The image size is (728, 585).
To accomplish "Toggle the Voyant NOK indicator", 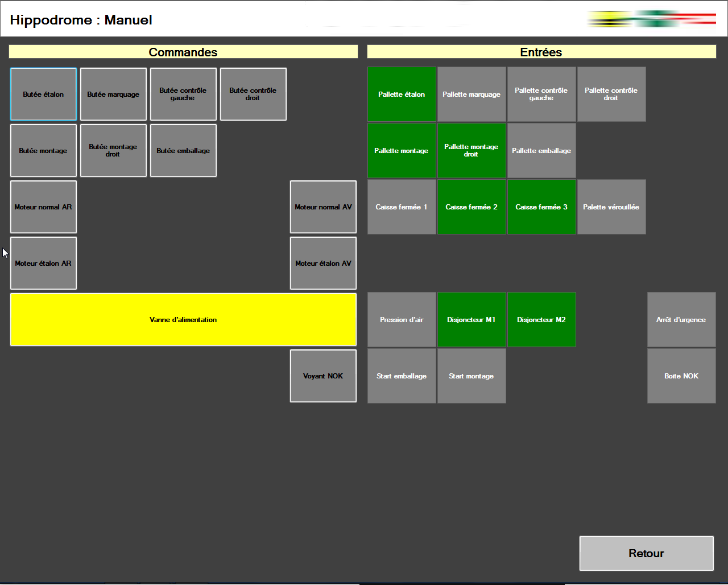I will [323, 376].
